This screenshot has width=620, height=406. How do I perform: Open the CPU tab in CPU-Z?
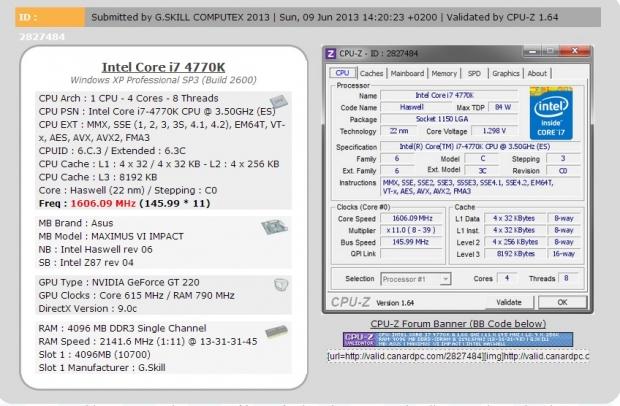click(342, 73)
